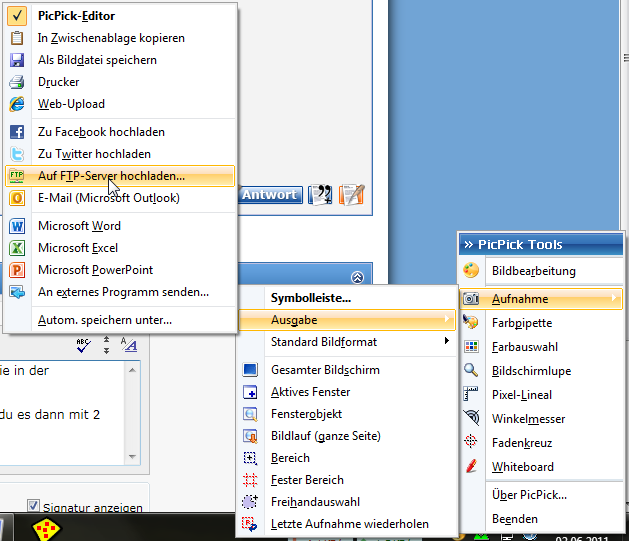
Task: Click the PicPick Tools menu header
Action: click(x=541, y=244)
